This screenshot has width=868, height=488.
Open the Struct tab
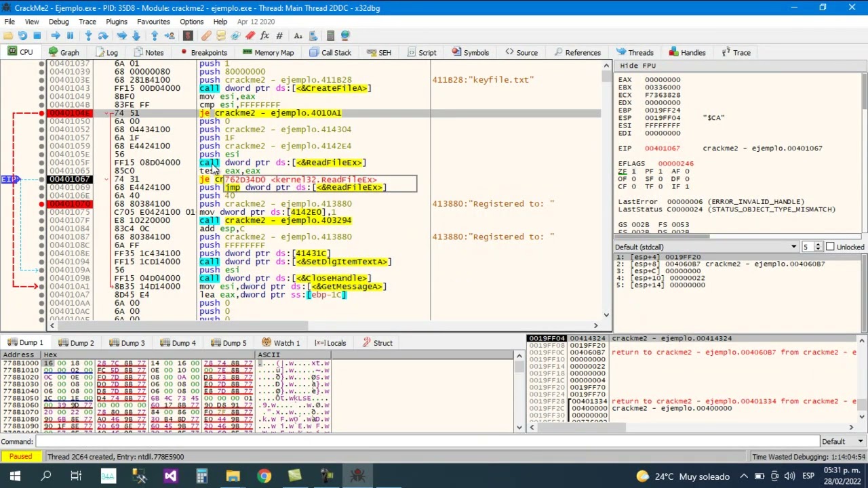tap(378, 343)
